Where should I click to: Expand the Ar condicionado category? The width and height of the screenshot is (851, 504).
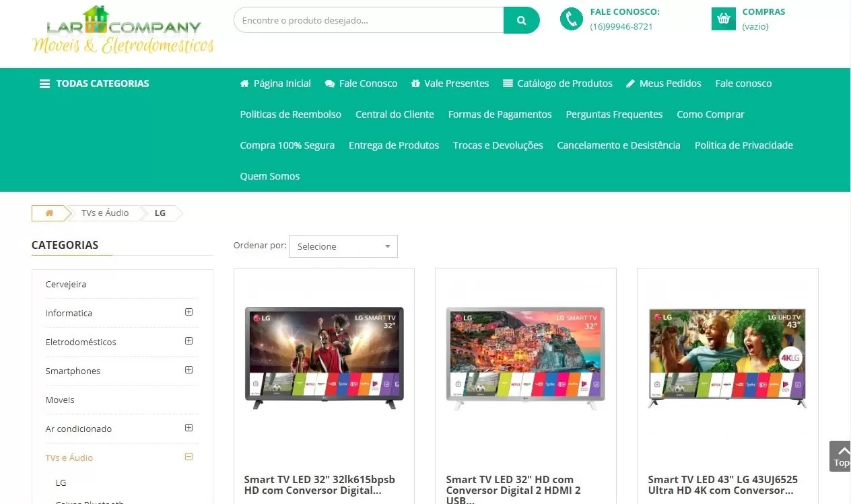pos(189,428)
